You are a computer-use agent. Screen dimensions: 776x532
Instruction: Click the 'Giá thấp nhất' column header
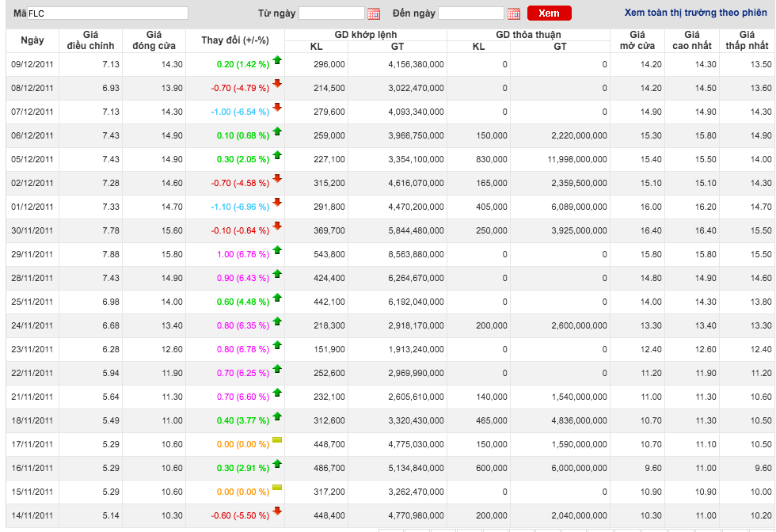747,40
